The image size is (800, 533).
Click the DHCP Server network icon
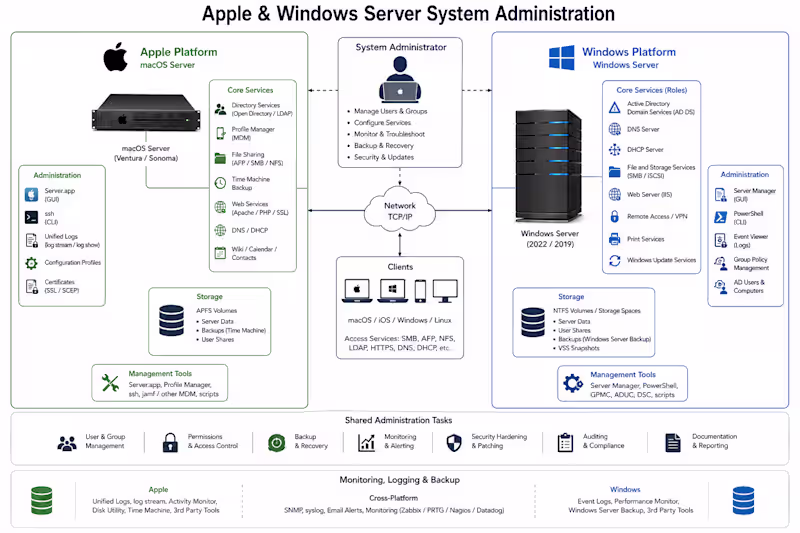tap(615, 149)
